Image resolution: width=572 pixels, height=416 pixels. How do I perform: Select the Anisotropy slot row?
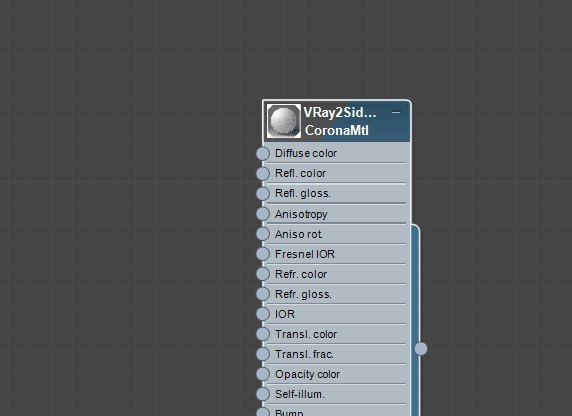(337, 214)
